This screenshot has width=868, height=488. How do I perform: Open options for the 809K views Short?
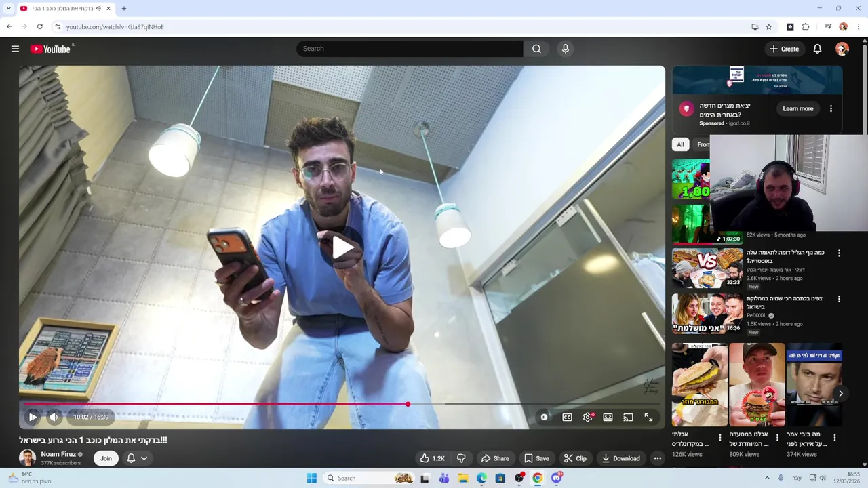[777, 438]
